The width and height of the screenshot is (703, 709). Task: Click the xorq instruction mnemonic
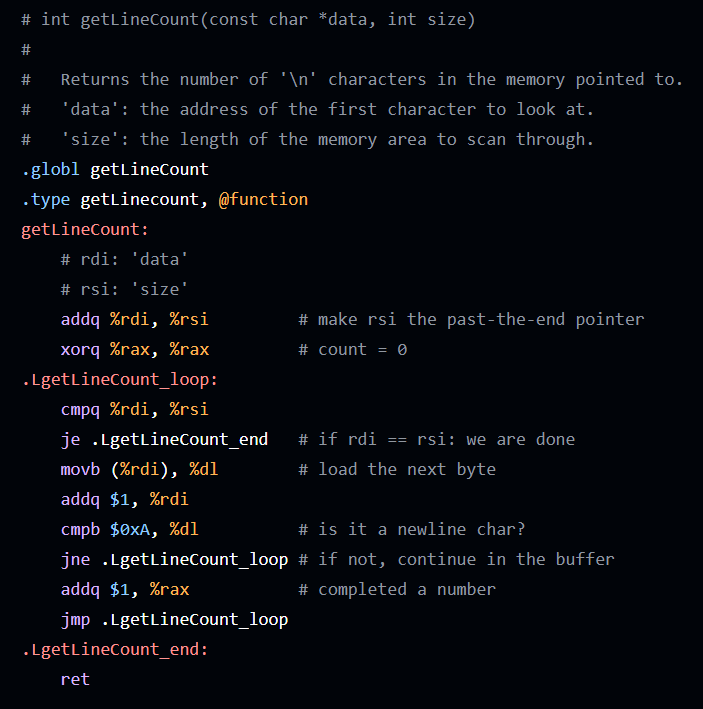(80, 349)
